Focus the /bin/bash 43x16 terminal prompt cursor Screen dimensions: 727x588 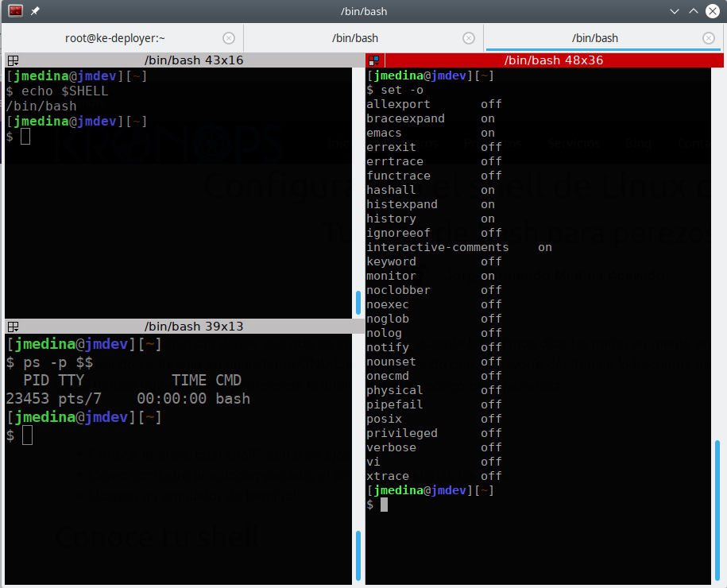point(25,137)
